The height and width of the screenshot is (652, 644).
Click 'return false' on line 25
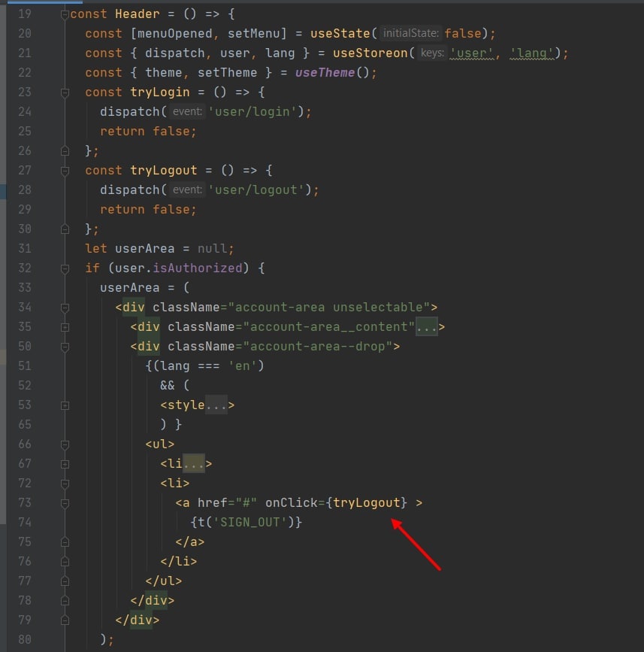pyautogui.click(x=145, y=132)
